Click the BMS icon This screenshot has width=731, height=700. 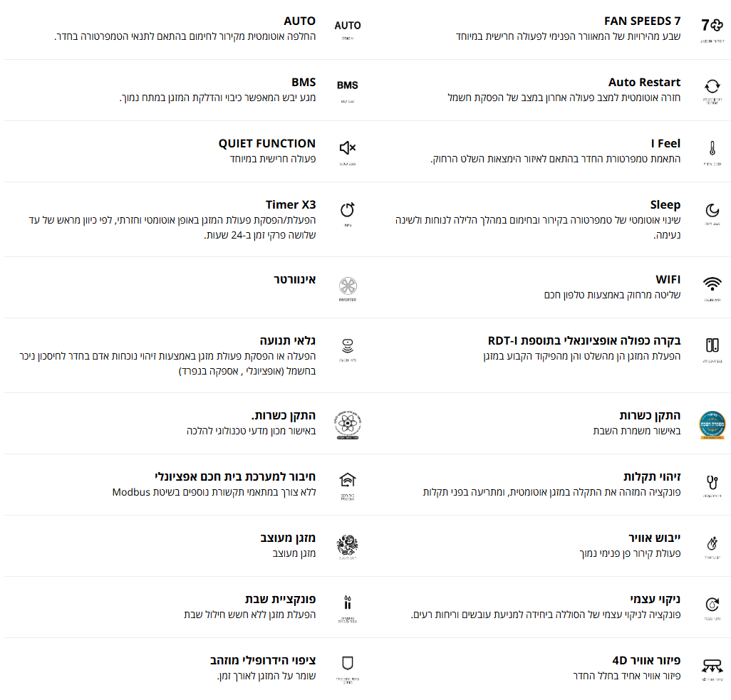pyautogui.click(x=347, y=85)
